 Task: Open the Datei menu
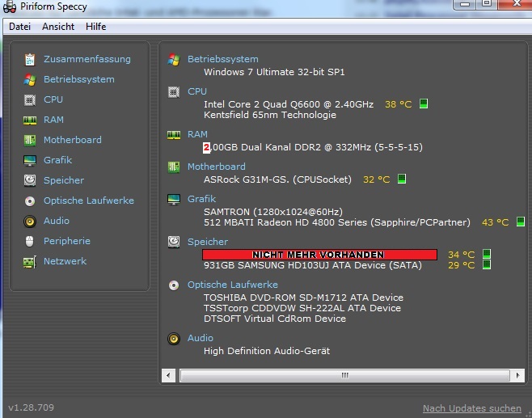[19, 27]
